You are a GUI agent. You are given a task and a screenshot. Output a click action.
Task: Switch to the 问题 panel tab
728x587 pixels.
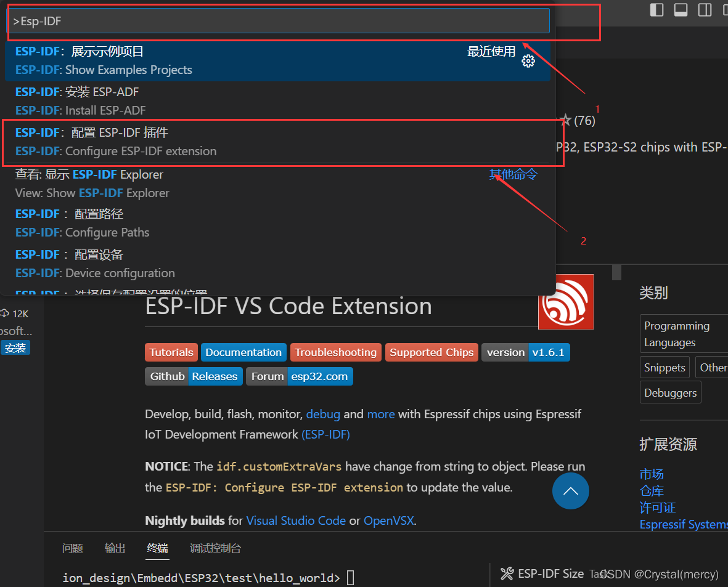pyautogui.click(x=72, y=548)
